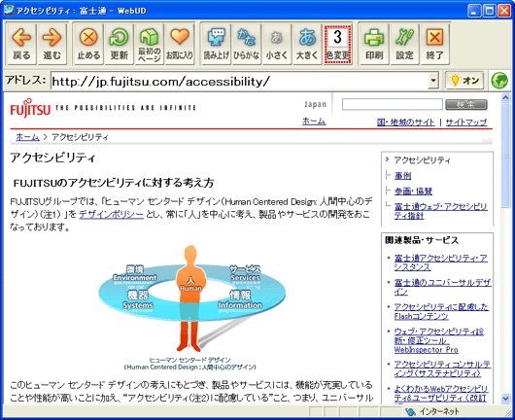Click the Human Centered Design diagram
This screenshot has width=515, height=420.
191,298
